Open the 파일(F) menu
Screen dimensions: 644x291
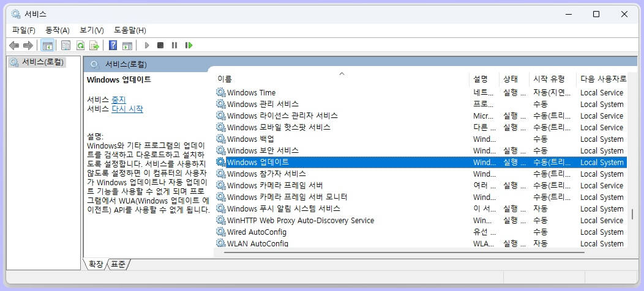coord(24,31)
